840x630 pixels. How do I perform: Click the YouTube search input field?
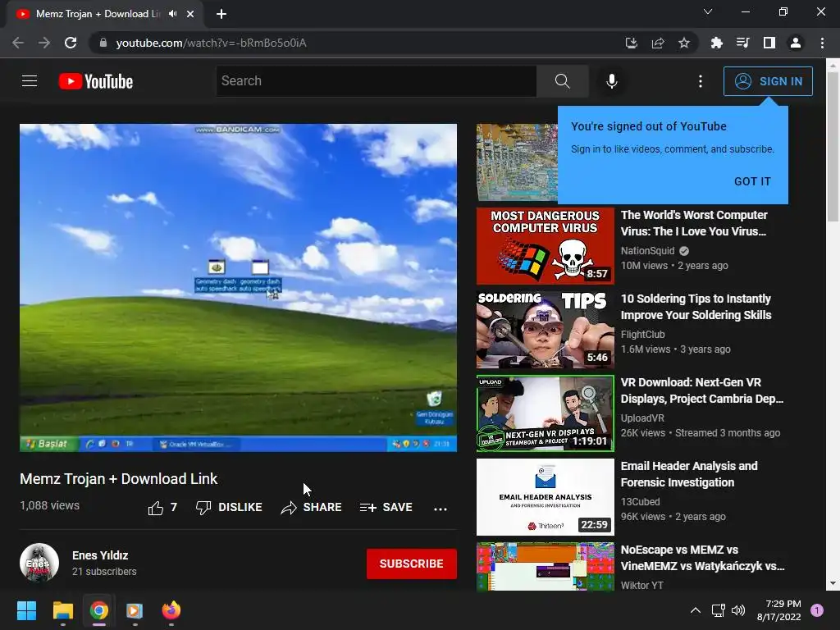377,81
